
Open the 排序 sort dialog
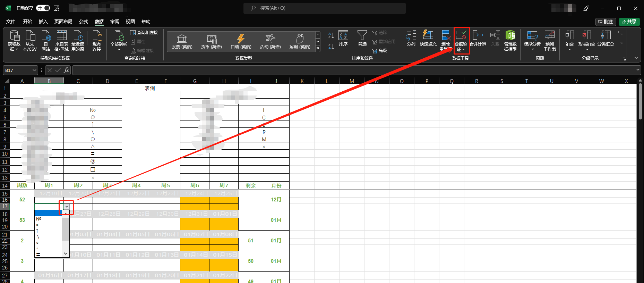[x=343, y=38]
